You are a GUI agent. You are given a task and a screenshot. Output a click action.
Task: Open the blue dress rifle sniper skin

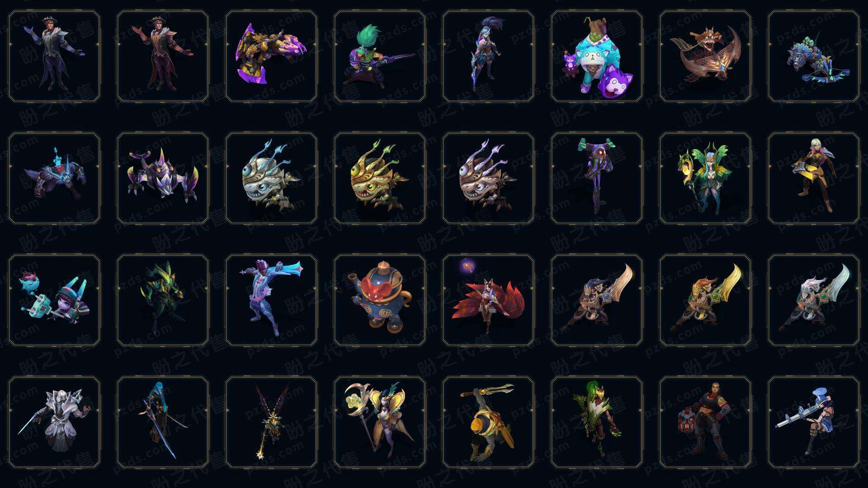coord(814,422)
